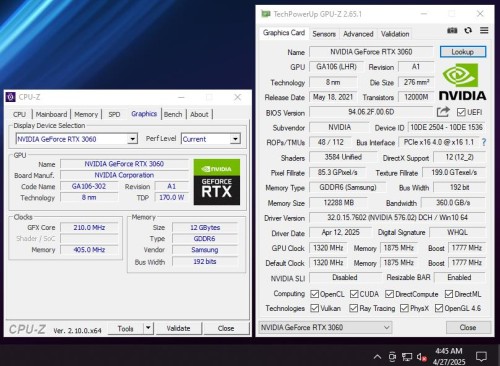500x366 pixels.
Task: Open the taskbar volume icon
Action: [x=422, y=357]
